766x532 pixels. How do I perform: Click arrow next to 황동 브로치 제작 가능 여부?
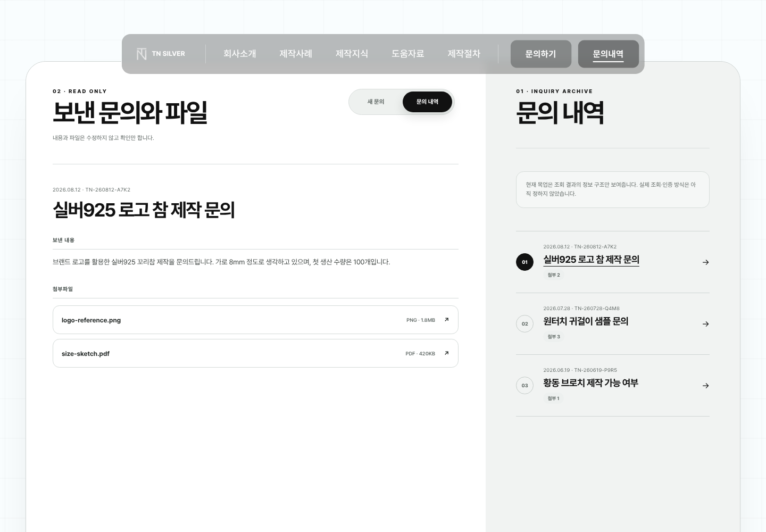click(705, 386)
